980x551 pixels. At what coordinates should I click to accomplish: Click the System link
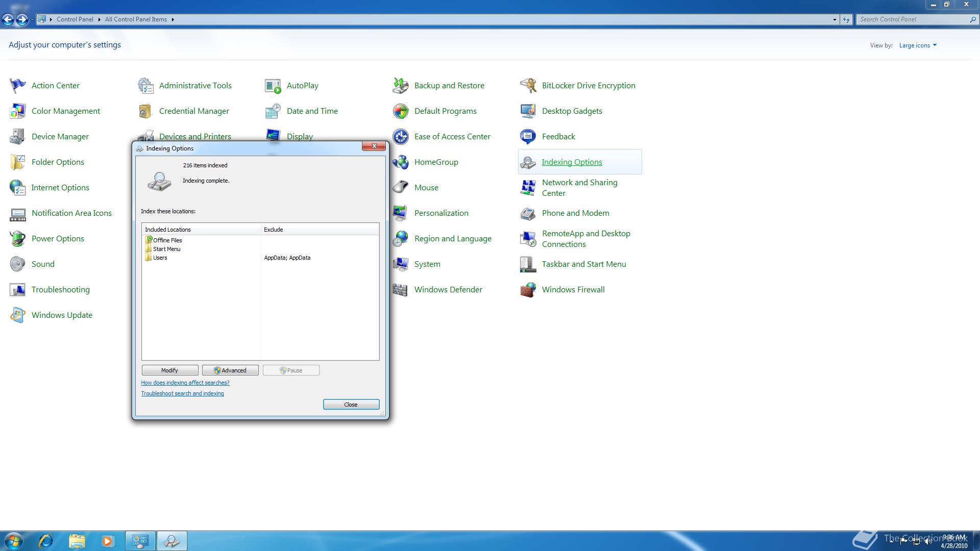point(427,264)
